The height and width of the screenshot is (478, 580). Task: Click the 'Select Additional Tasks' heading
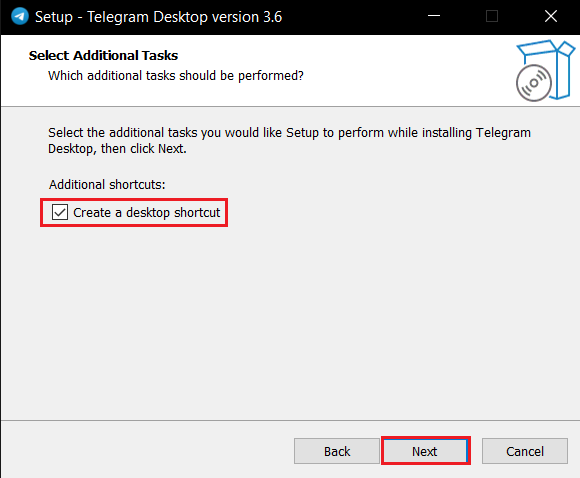coord(103,55)
